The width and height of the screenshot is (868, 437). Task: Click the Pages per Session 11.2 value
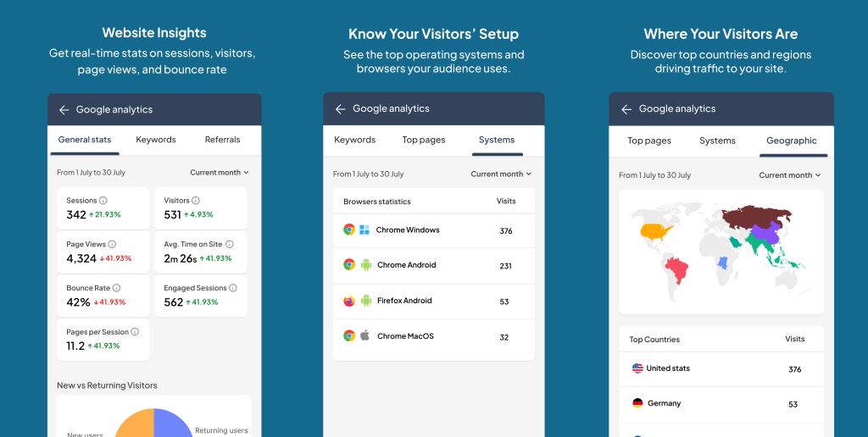click(x=75, y=346)
